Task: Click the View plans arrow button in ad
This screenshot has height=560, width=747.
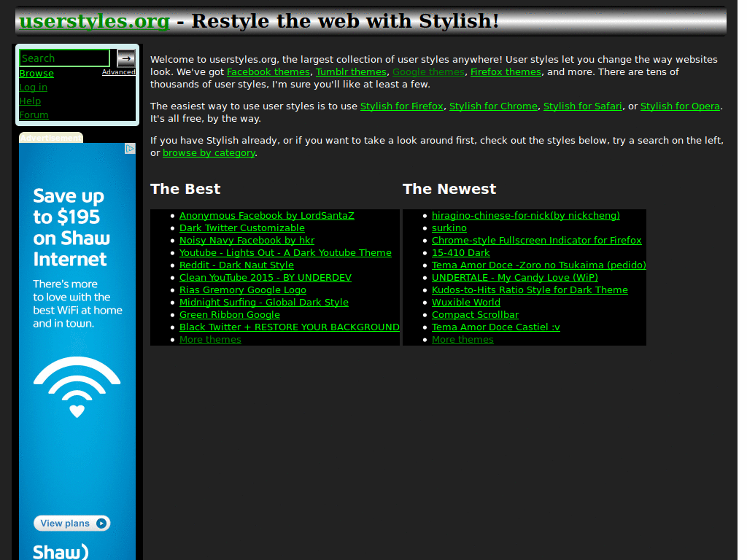Action: pyautogui.click(x=72, y=523)
